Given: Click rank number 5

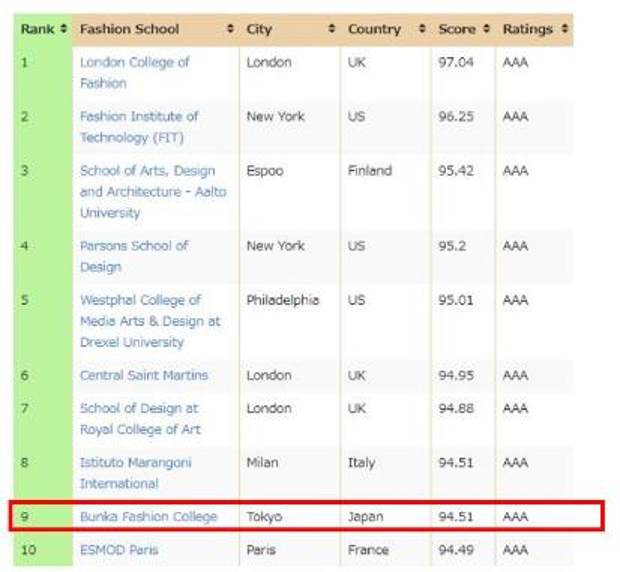Looking at the screenshot, I should (x=25, y=300).
